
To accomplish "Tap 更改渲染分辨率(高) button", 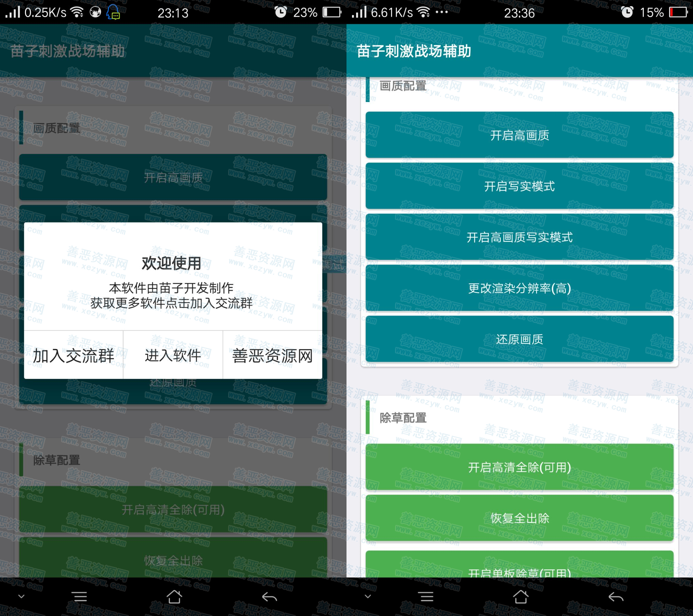I will coord(519,288).
